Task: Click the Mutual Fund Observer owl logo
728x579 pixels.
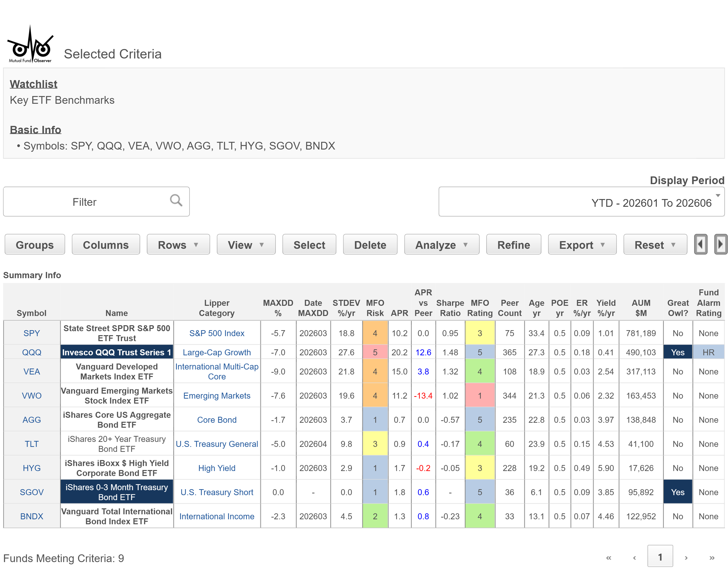Action: (30, 44)
